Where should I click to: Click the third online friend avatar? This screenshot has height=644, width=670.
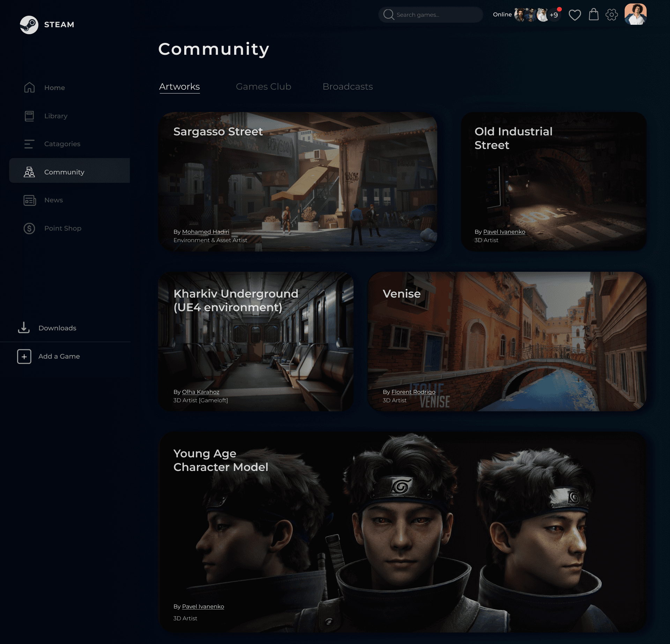542,15
